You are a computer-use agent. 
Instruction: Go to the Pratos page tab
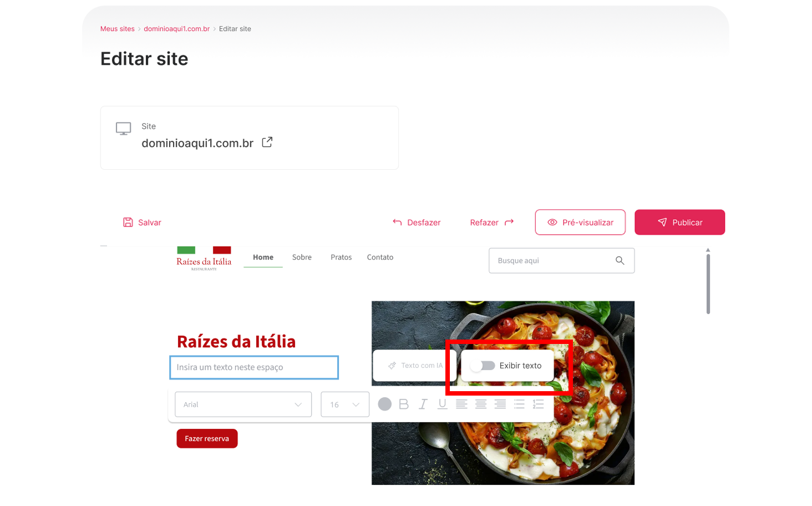(x=341, y=257)
